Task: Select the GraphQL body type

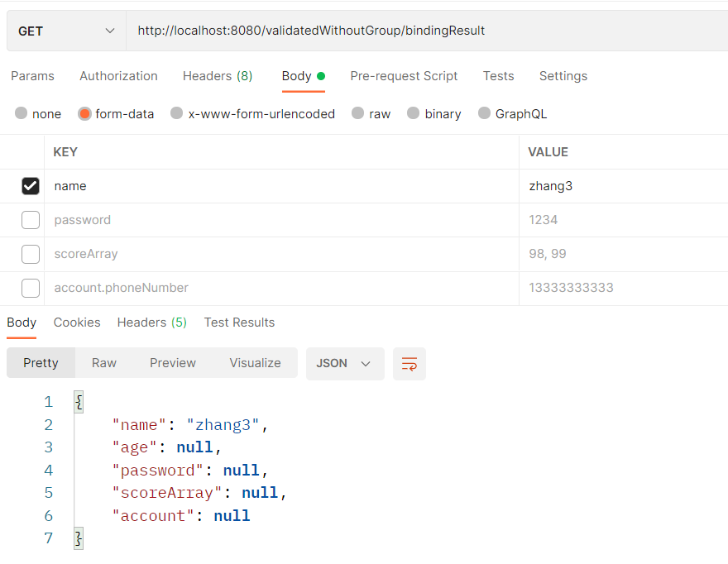Action: point(513,114)
